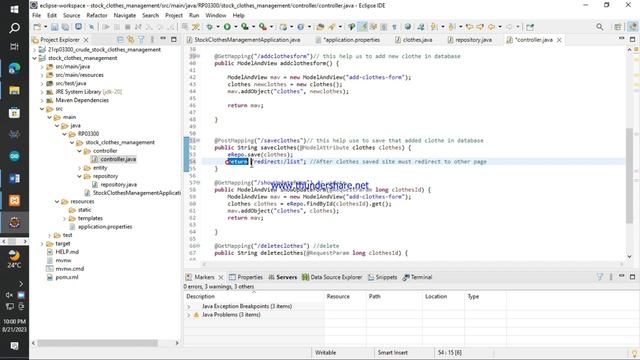640x360 pixels.
Task: Open a Terminal from the toolbar icon
Action: coord(78,27)
